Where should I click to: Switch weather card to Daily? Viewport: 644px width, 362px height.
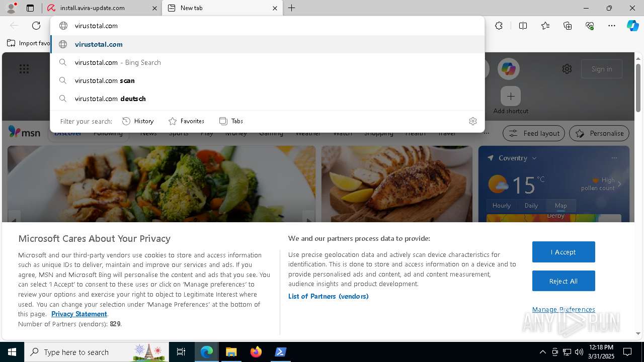(x=531, y=206)
